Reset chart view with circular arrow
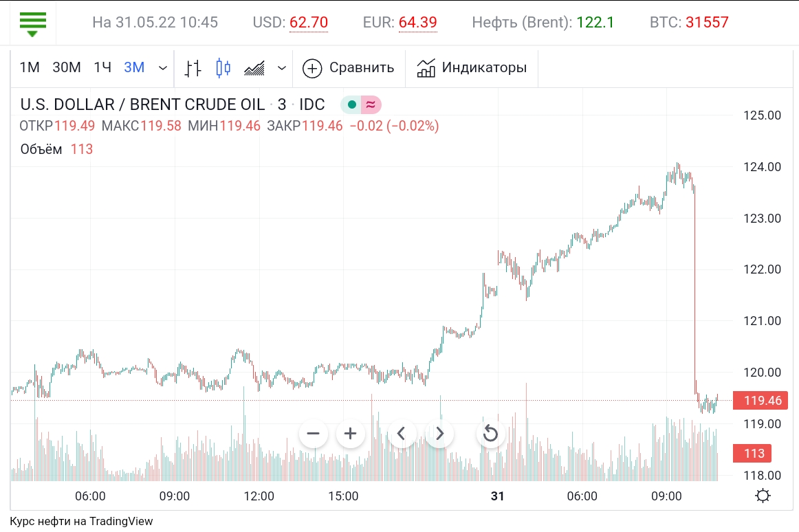Viewport: 799px width, 532px height. (490, 434)
